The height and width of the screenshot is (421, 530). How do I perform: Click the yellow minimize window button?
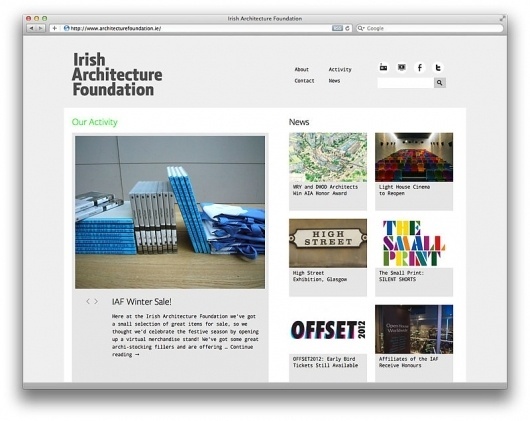[x=37, y=19]
